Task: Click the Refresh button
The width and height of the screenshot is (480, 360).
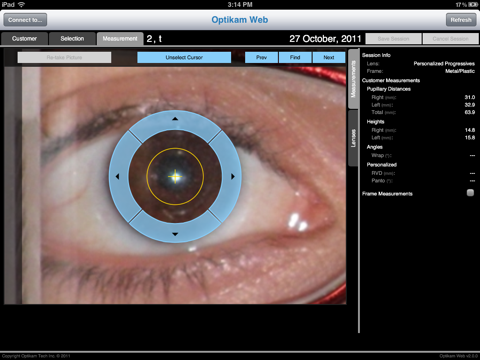Action: point(461,20)
